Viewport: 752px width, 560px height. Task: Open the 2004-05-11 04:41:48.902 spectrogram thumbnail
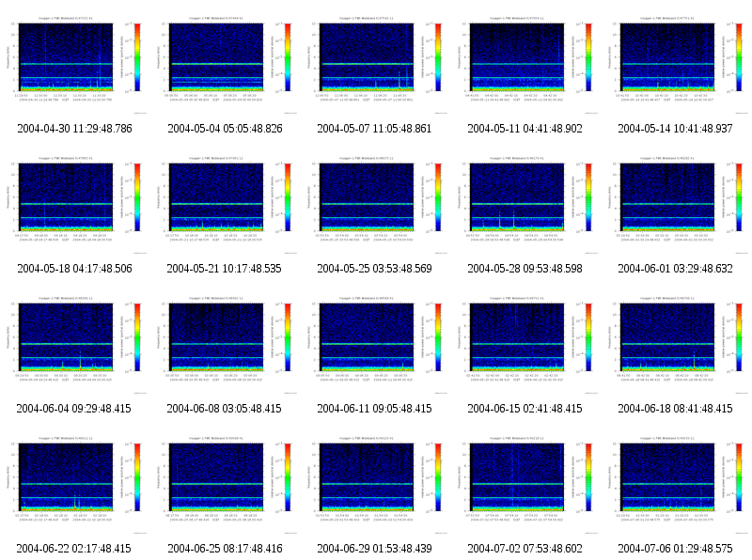coord(525,64)
